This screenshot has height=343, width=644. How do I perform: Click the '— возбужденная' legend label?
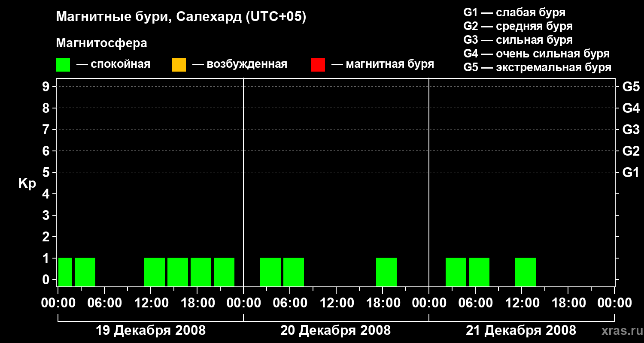[x=240, y=64]
